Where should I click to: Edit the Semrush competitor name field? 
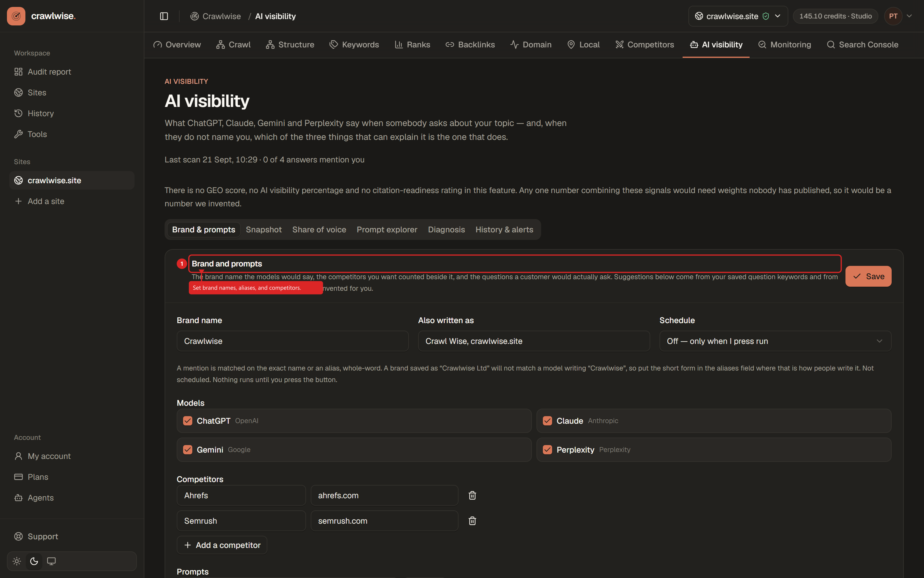click(x=241, y=521)
